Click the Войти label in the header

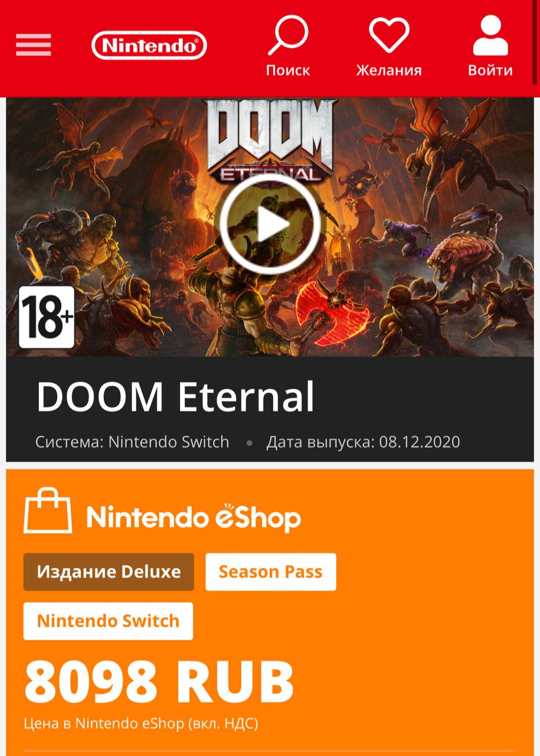pos(490,70)
